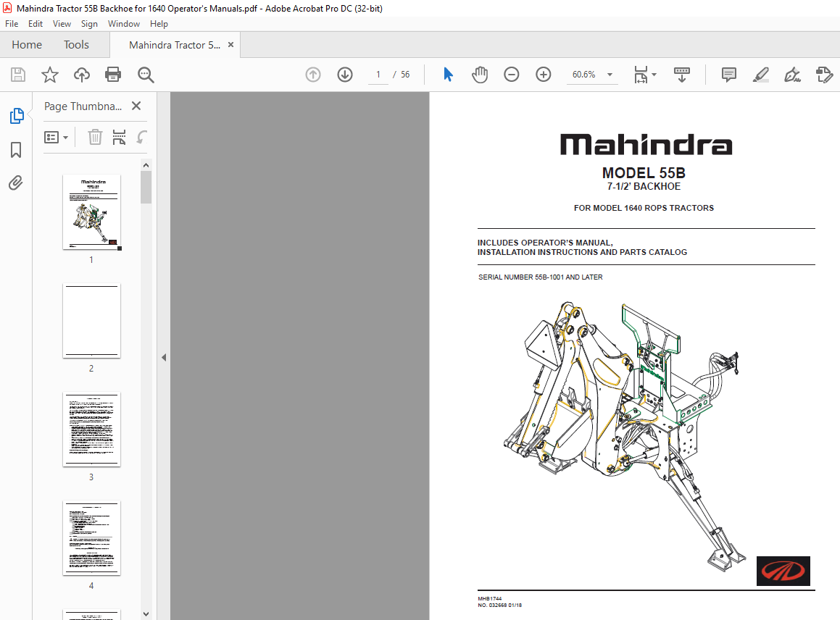The width and height of the screenshot is (840, 620).
Task: Click 'FOR MODEL 1640 ROPS TRACTORS' text
Action: [x=644, y=208]
